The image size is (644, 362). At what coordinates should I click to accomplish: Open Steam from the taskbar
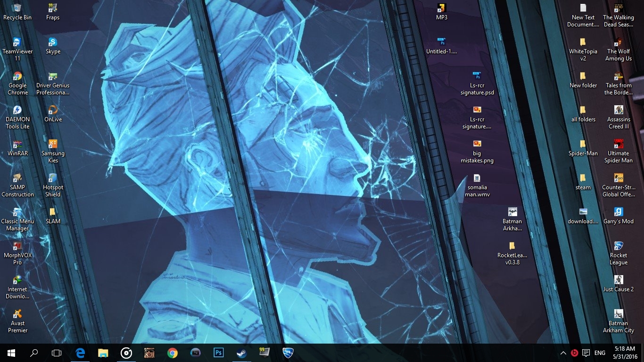(x=241, y=353)
